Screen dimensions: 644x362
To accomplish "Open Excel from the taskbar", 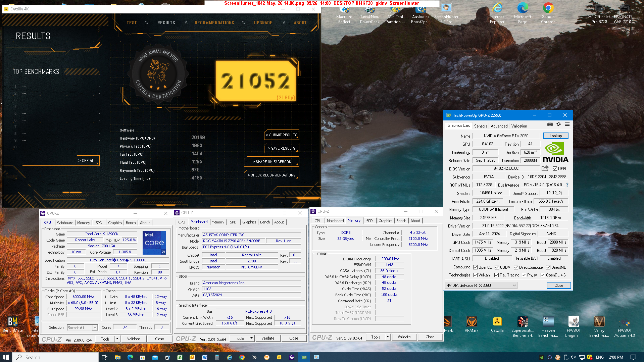I will tap(180, 357).
